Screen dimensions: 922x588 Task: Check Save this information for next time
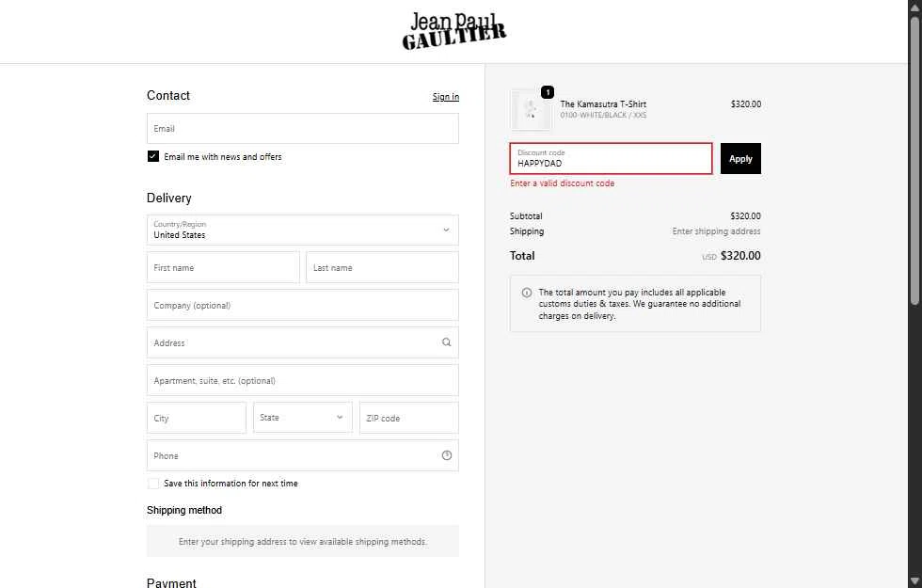(152, 484)
